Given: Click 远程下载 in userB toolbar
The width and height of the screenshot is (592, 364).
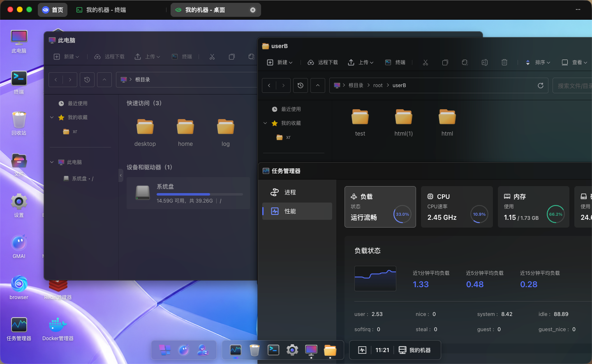Looking at the screenshot, I should point(323,62).
